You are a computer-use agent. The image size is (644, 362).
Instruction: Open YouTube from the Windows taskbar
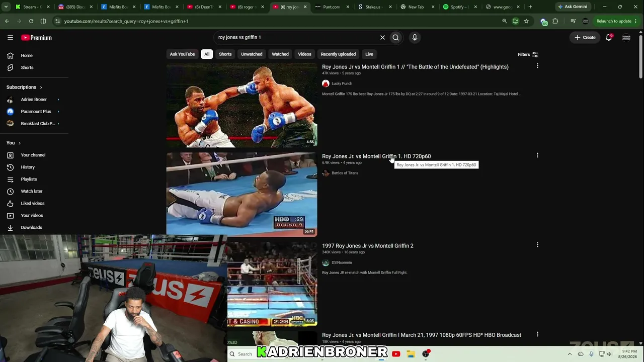point(396,354)
